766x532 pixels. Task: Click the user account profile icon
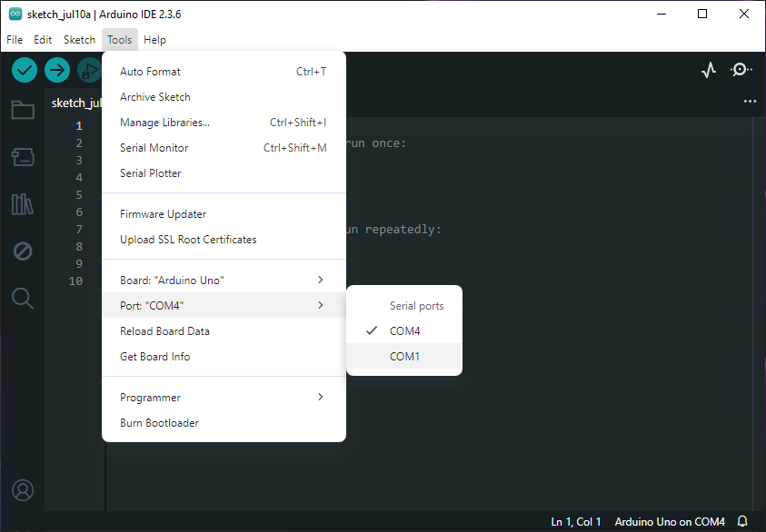point(23,490)
